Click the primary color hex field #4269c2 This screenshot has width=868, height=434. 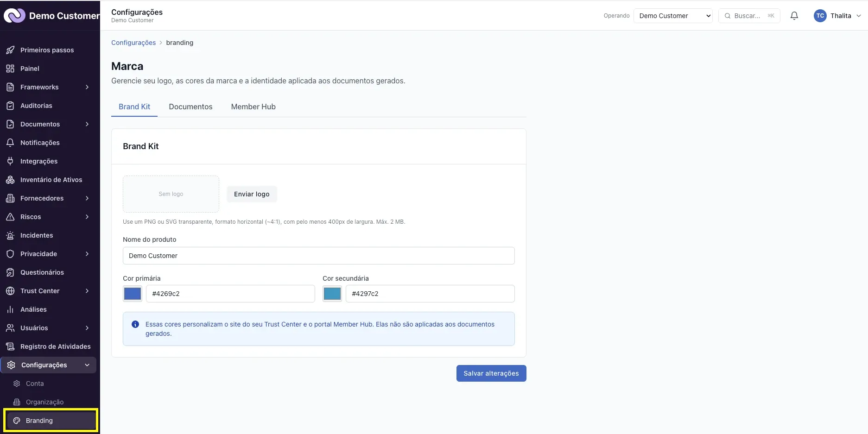coord(230,294)
